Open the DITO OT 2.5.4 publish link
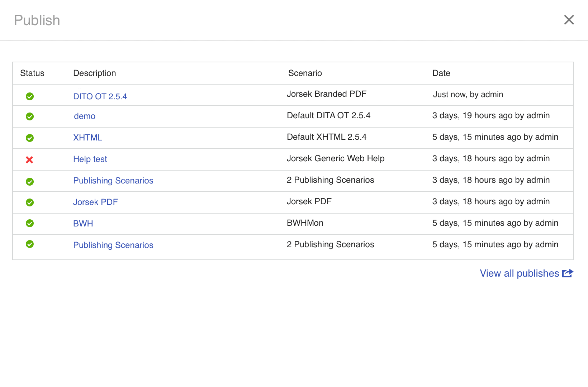This screenshot has height=387, width=588. 100,96
